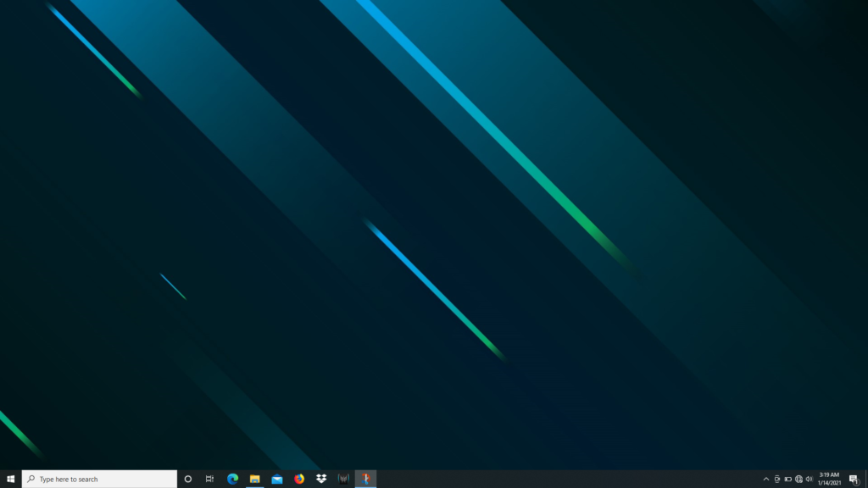Screen dimensions: 868x488
Task: Open the volume speaker icon
Action: point(810,480)
